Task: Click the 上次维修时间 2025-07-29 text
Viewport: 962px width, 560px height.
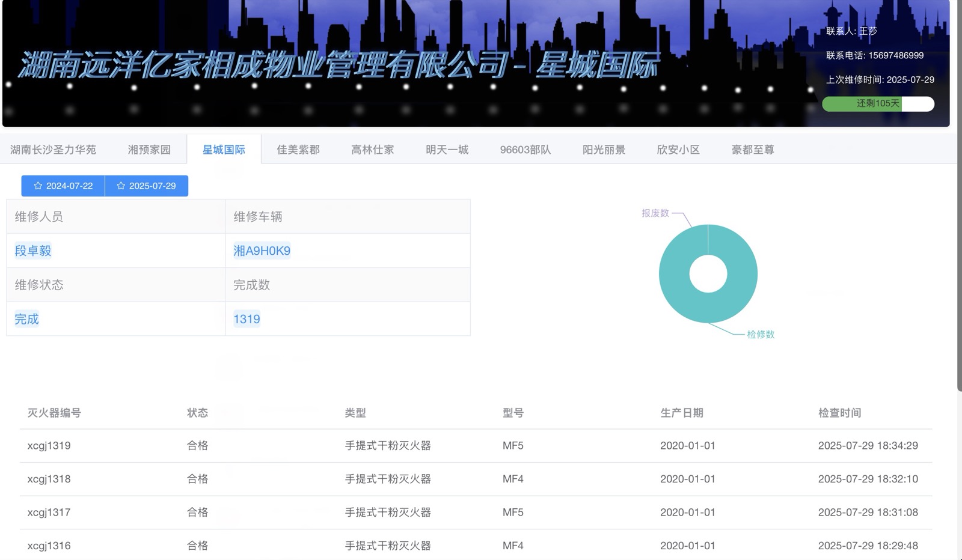Action: pos(880,79)
